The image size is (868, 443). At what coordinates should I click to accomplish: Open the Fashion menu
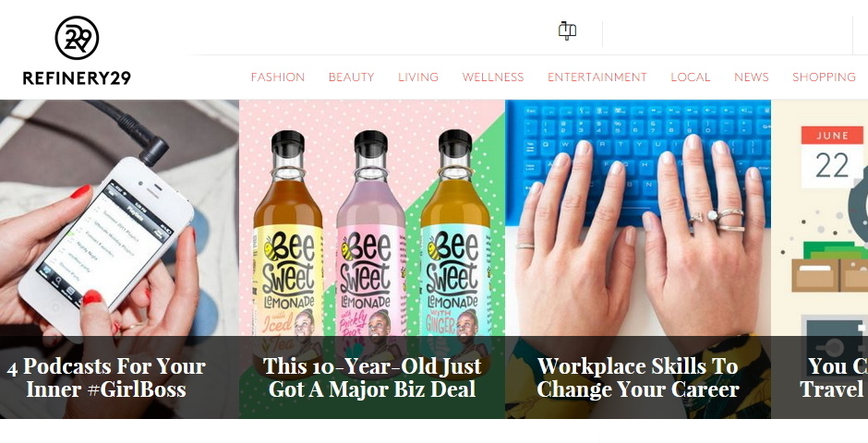(x=278, y=77)
